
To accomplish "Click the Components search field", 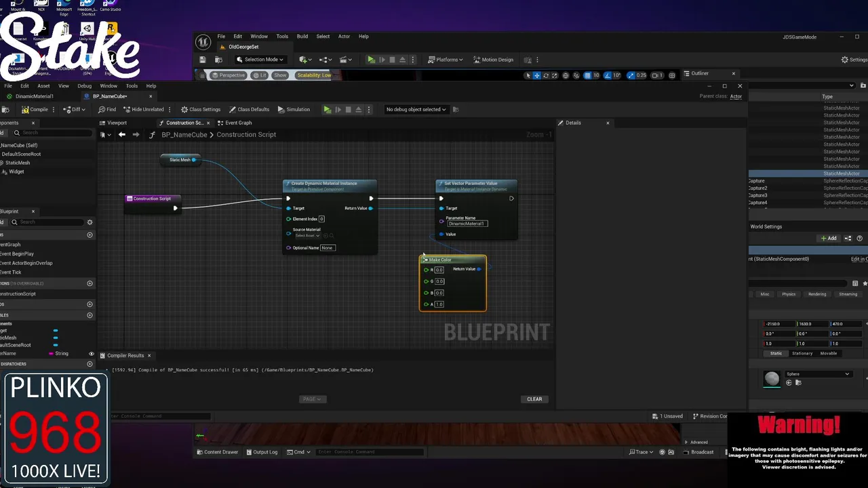I will point(53,132).
